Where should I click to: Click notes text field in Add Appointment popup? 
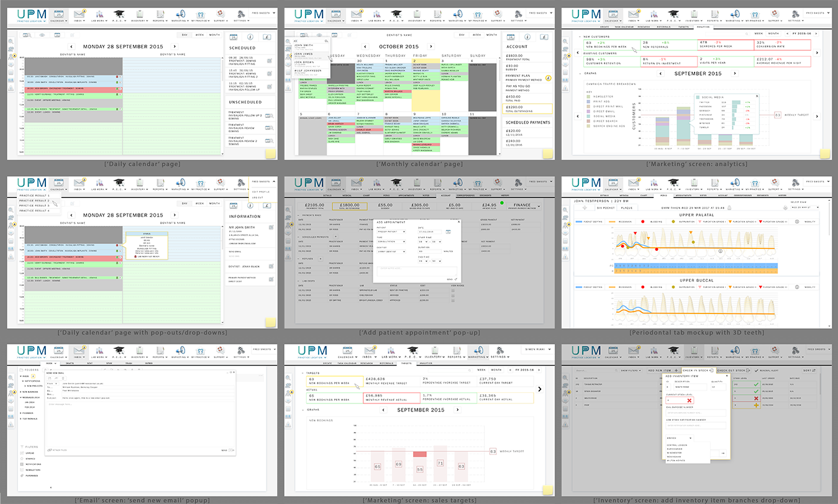point(417,271)
